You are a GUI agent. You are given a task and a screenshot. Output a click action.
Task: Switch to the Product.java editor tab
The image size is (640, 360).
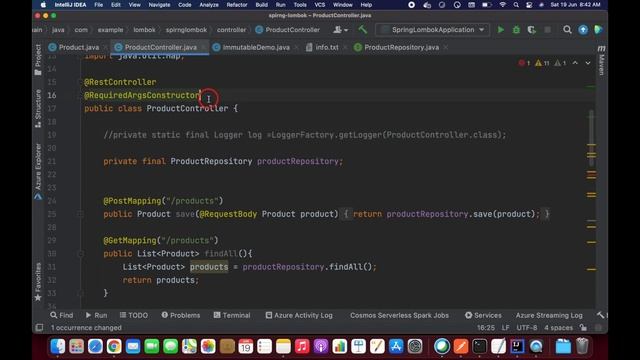[79, 47]
